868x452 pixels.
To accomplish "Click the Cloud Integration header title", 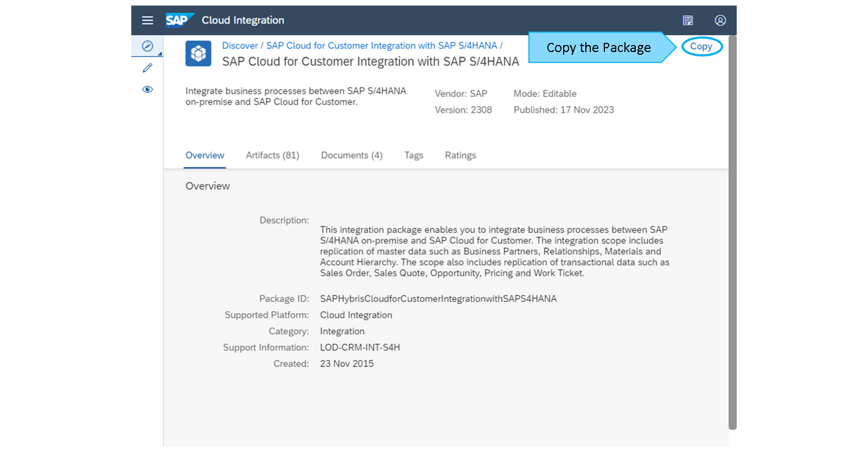I will pyautogui.click(x=243, y=21).
